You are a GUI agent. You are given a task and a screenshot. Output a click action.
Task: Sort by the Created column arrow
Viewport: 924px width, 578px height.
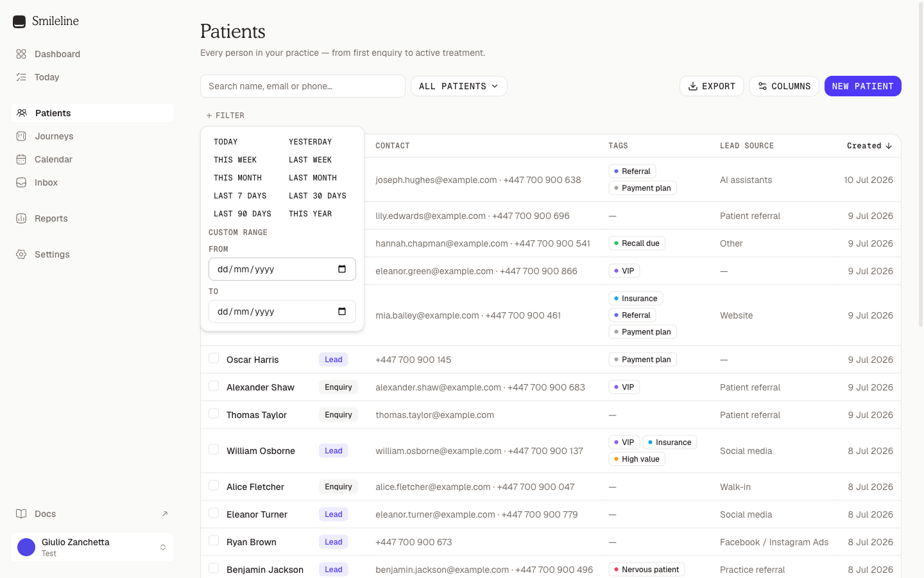pyautogui.click(x=889, y=146)
